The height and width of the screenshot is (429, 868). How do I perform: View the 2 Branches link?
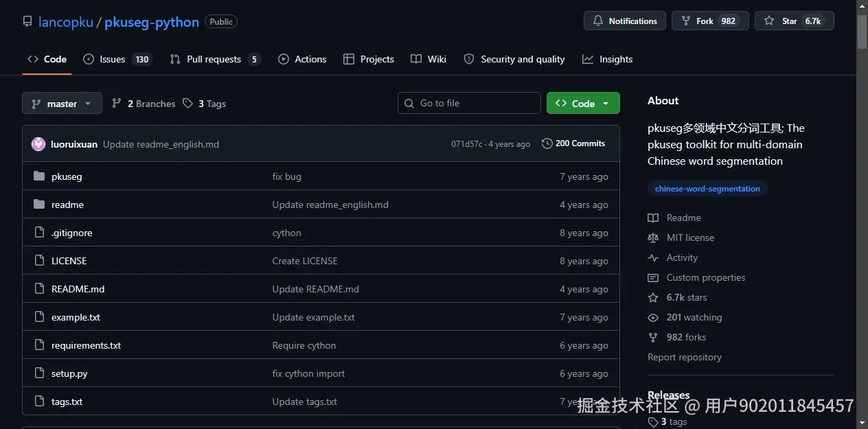tap(144, 104)
